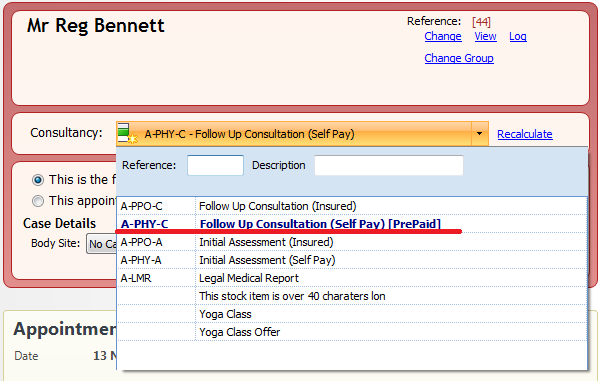Focus the Reference filter field
The width and height of the screenshot is (601, 381).
[x=215, y=165]
